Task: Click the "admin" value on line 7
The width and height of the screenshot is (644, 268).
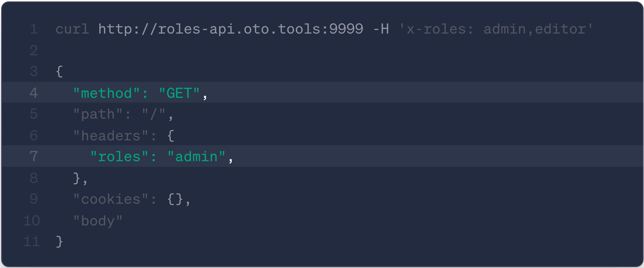Action: (x=196, y=157)
